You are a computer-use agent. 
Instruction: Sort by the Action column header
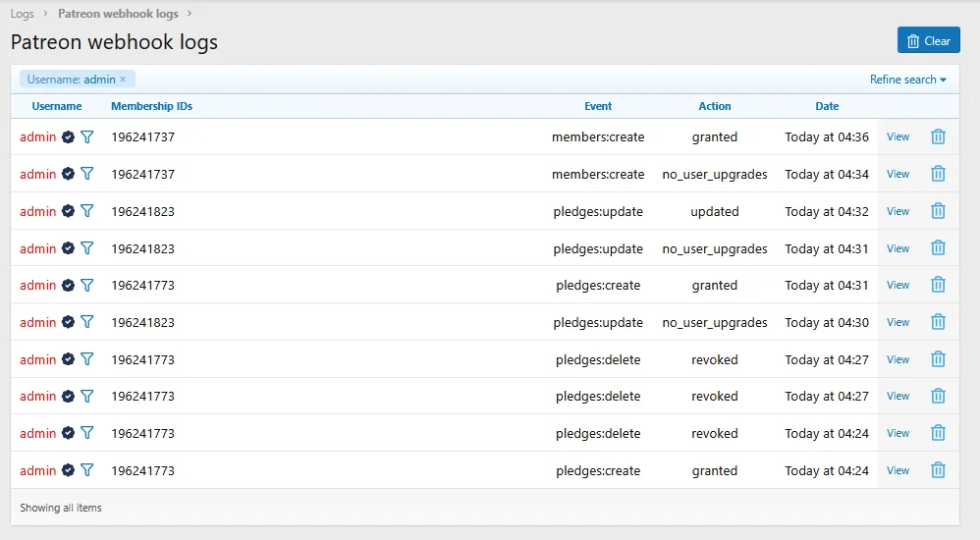click(x=714, y=106)
